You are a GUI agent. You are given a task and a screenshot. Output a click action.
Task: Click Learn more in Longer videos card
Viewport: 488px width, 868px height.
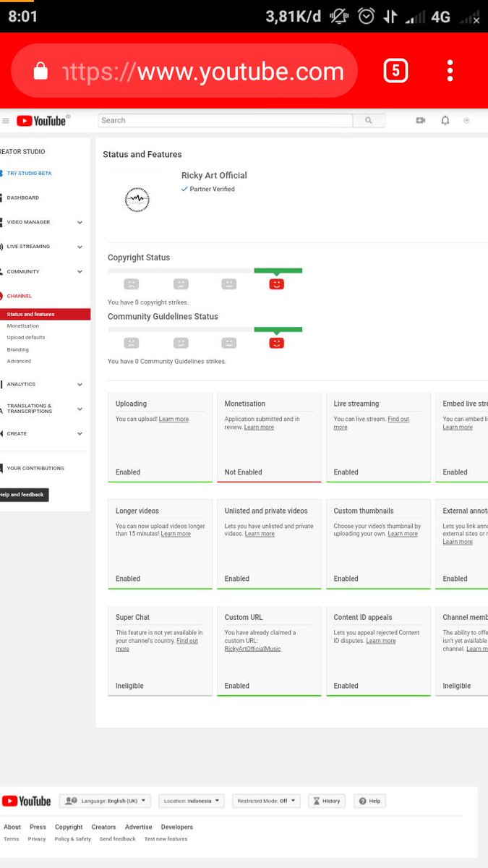[x=176, y=534]
